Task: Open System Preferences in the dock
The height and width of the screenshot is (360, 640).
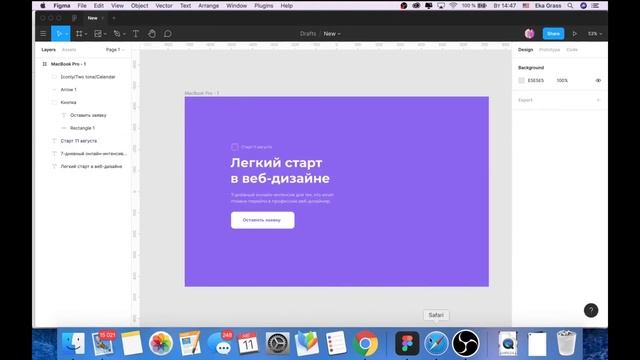Action: [278, 343]
